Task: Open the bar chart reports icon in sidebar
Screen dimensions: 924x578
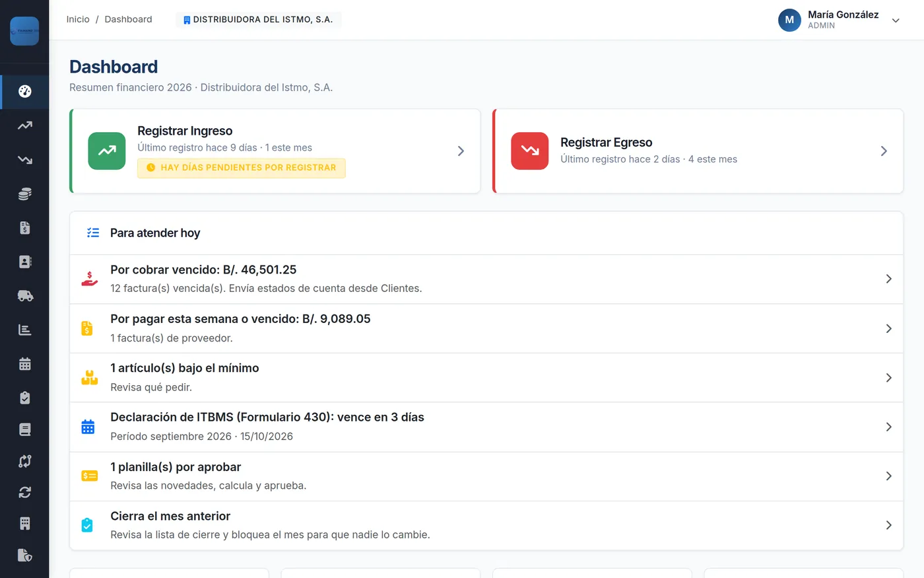Action: pyautogui.click(x=25, y=330)
